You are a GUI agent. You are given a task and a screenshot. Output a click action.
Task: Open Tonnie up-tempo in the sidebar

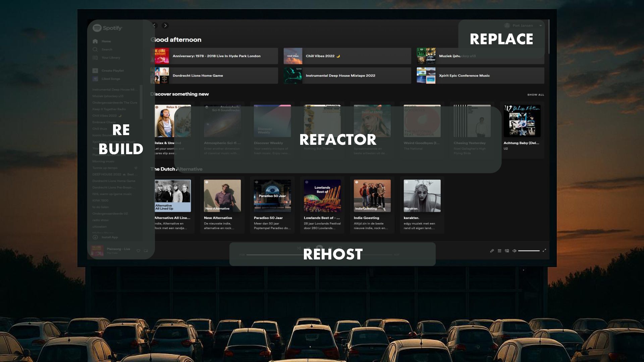click(105, 168)
